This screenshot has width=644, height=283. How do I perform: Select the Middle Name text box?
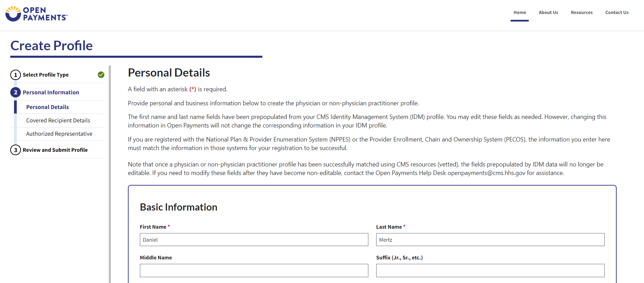254,270
